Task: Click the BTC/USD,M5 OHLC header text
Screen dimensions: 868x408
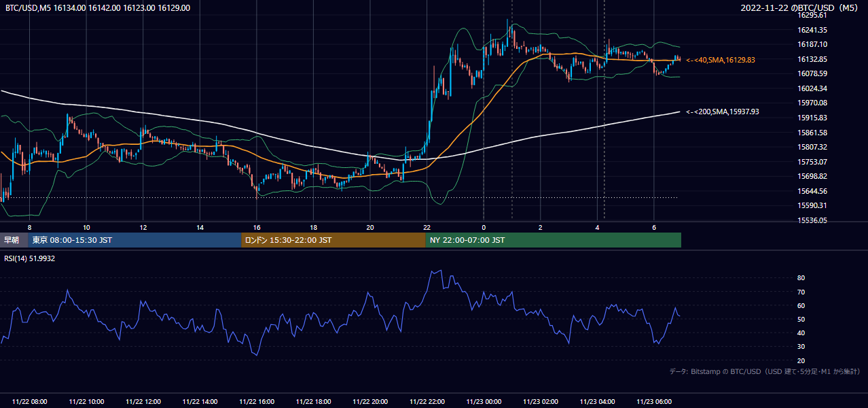Action: [98, 7]
